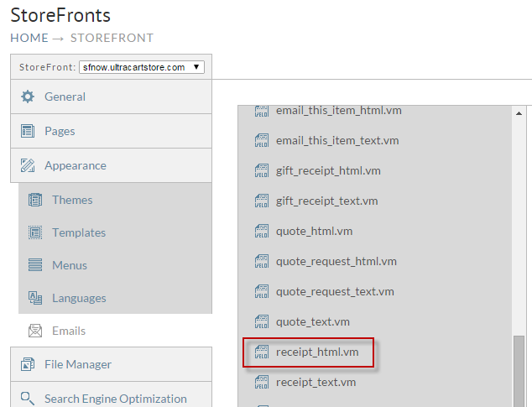Click the Velocity icon beside quote_request_html.vm
This screenshot has height=407, width=532.
262,261
